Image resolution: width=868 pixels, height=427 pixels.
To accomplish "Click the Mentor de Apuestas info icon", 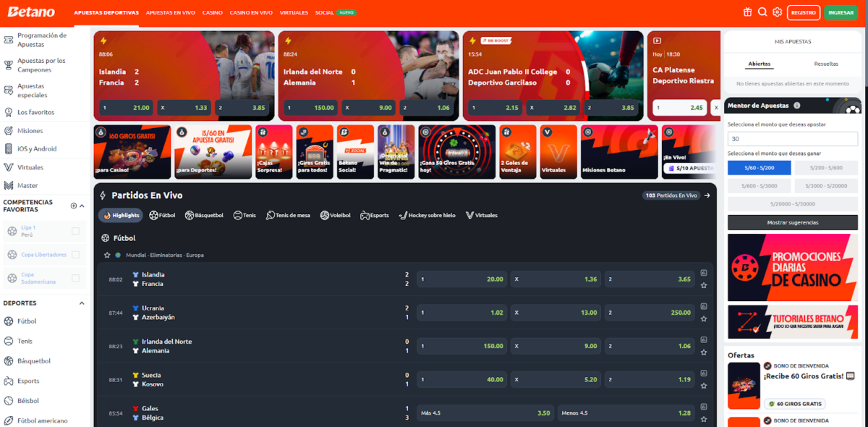I will (x=797, y=106).
